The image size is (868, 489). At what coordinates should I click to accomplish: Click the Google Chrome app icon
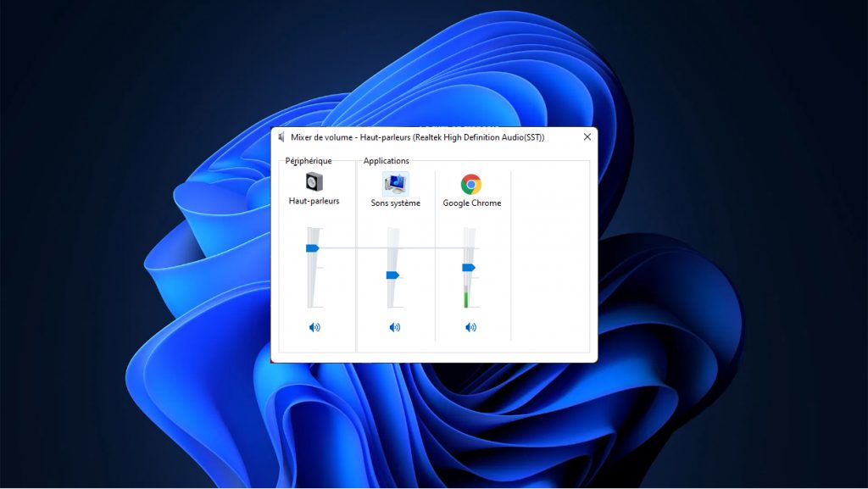click(x=471, y=184)
